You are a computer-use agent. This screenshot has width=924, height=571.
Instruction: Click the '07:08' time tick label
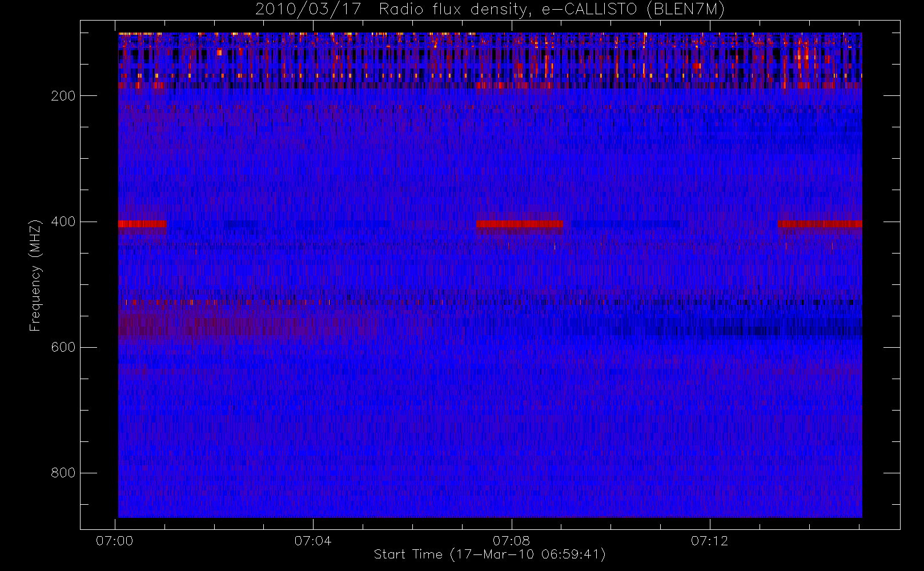(x=512, y=540)
